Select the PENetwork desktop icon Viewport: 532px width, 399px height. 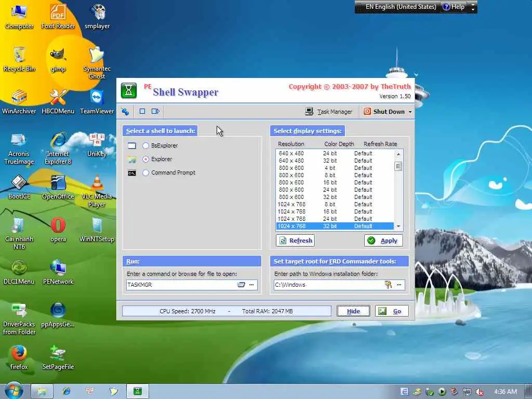point(58,272)
